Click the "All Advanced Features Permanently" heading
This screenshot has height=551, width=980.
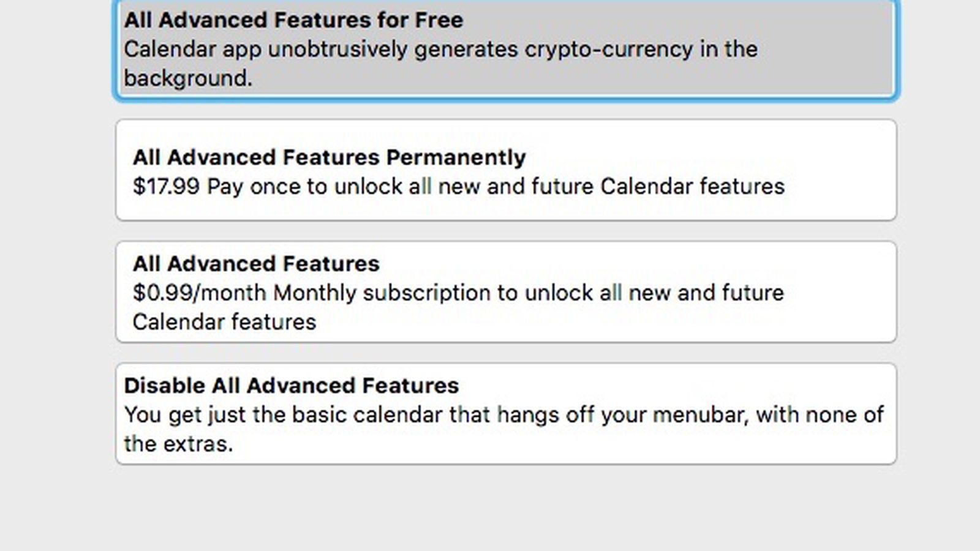tap(329, 157)
